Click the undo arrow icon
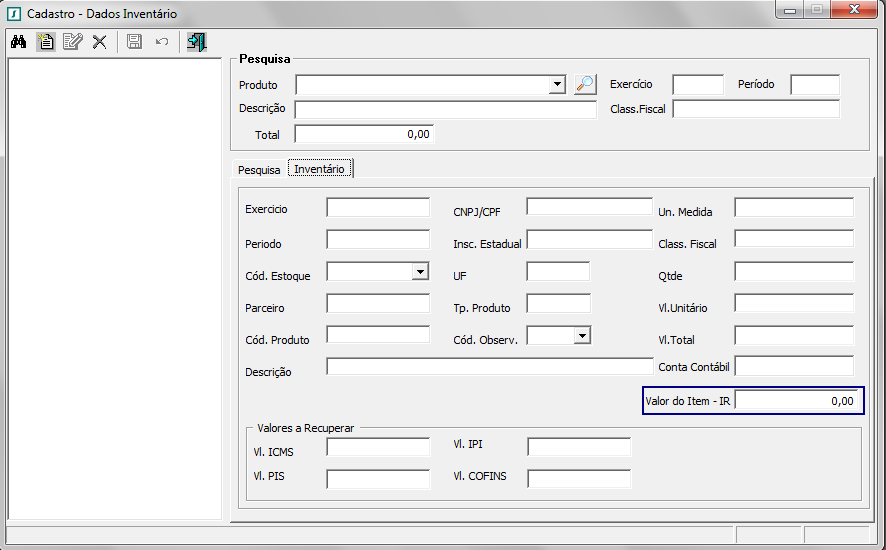Viewport: 886px width, 550px height. click(161, 42)
